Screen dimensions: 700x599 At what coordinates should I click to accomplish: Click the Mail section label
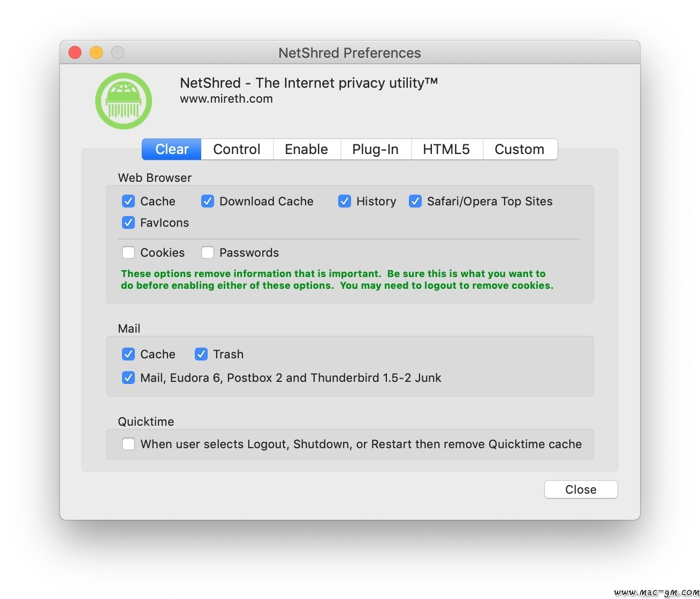[129, 328]
